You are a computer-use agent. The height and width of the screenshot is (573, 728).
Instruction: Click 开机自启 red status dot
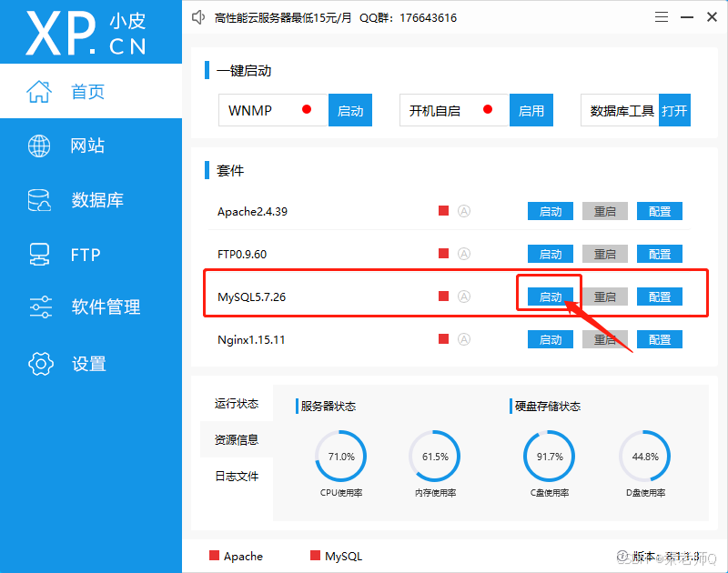coord(488,109)
